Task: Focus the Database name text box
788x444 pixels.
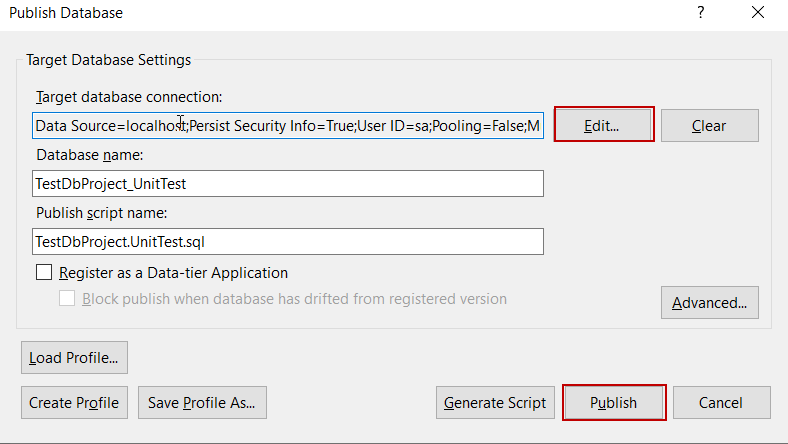Action: (288, 184)
